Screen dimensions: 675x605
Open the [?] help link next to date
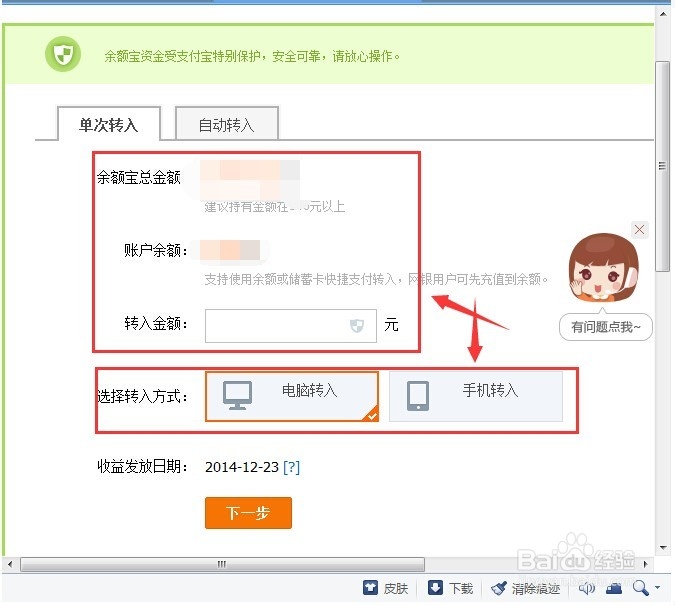click(x=291, y=467)
